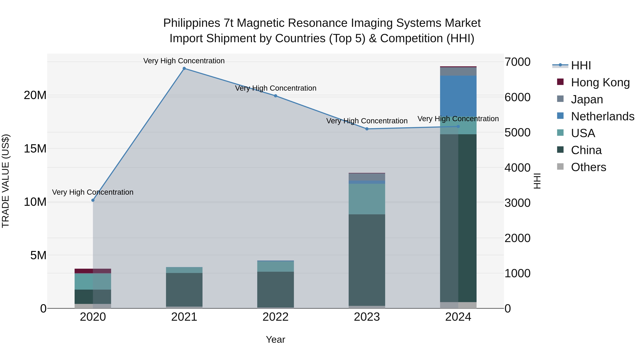Toggle Hong Kong series in legend

593,82
